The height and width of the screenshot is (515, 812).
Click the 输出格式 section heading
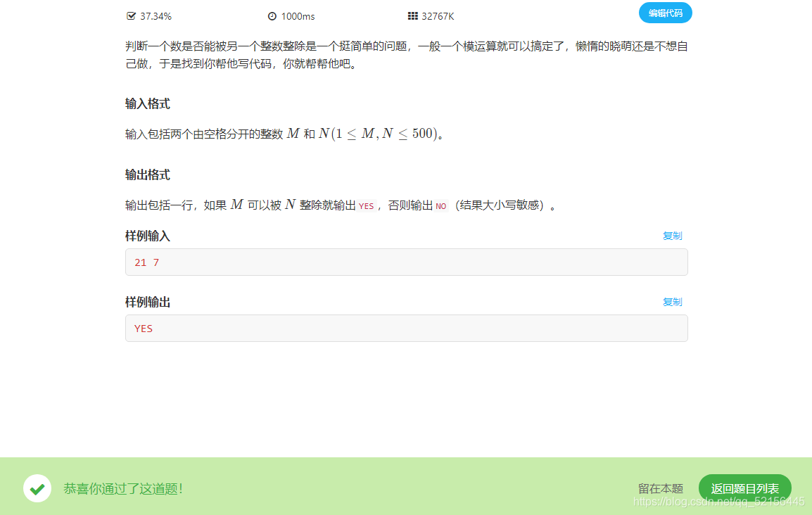tap(146, 174)
